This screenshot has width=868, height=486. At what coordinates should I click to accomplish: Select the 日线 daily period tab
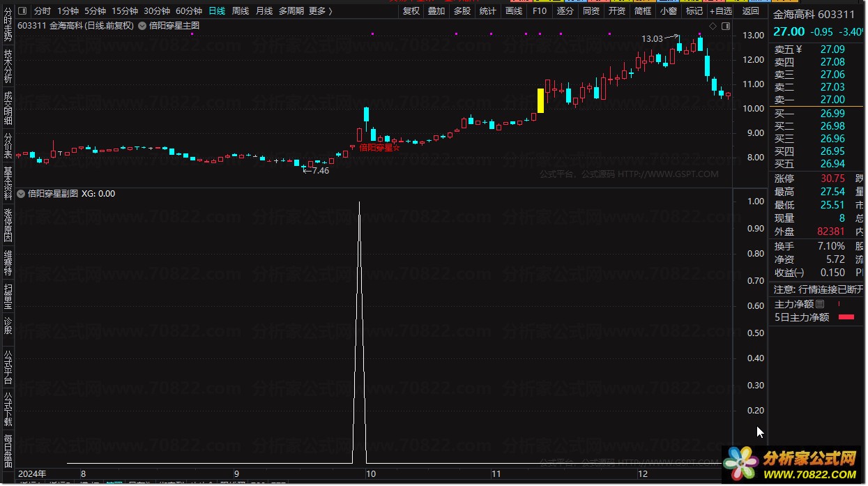tap(217, 11)
